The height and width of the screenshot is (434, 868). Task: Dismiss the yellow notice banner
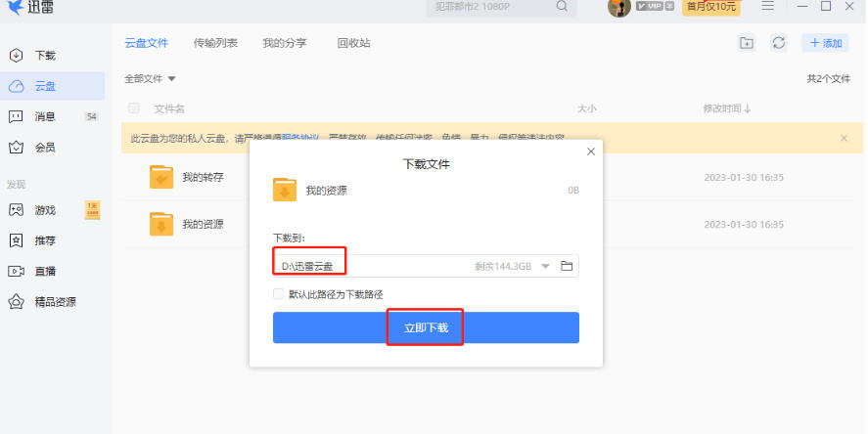pos(844,138)
